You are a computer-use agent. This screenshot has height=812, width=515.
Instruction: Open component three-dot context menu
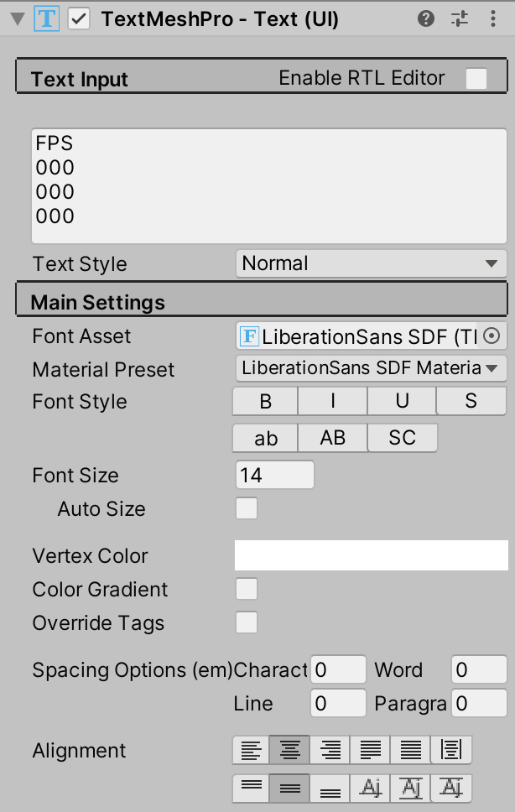point(492,19)
